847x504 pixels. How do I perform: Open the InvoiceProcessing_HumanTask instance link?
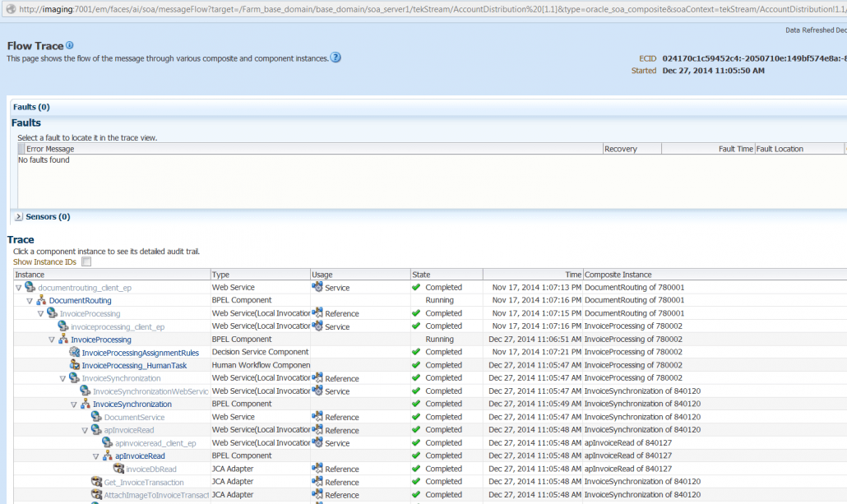[134, 365]
